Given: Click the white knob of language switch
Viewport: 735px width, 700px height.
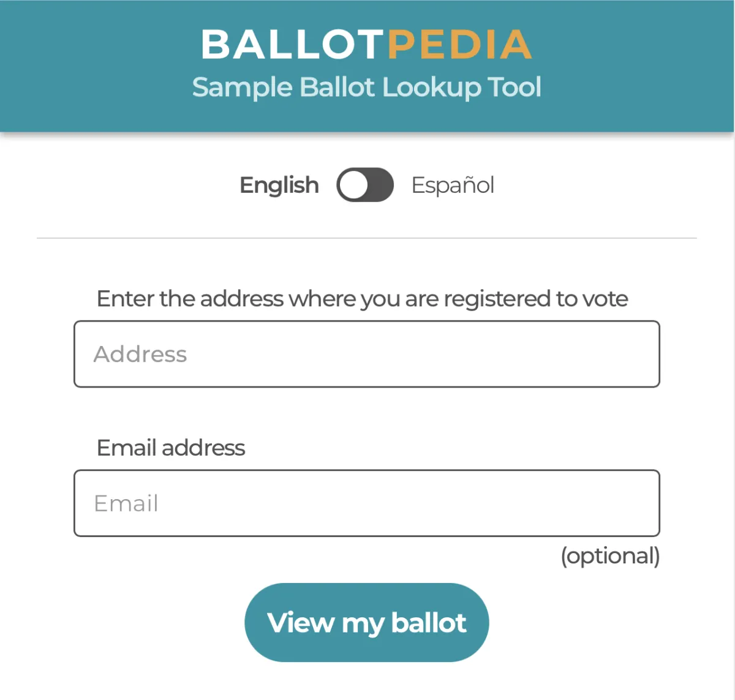Looking at the screenshot, I should click(353, 185).
